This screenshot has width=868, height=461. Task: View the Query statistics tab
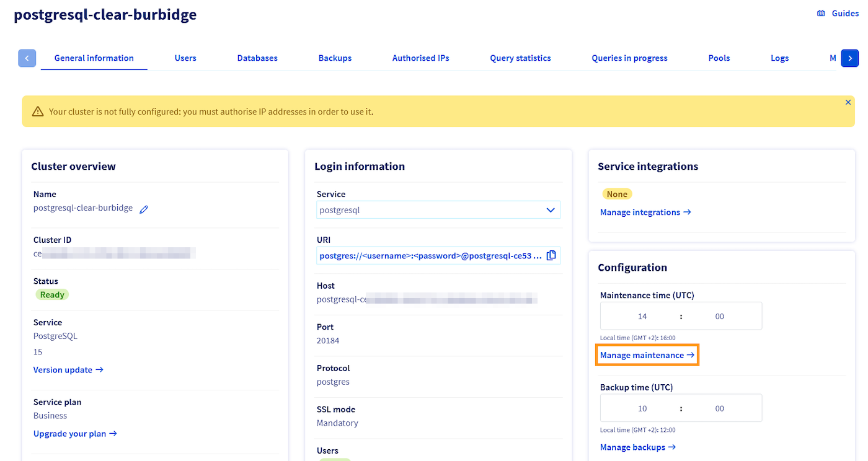point(520,58)
